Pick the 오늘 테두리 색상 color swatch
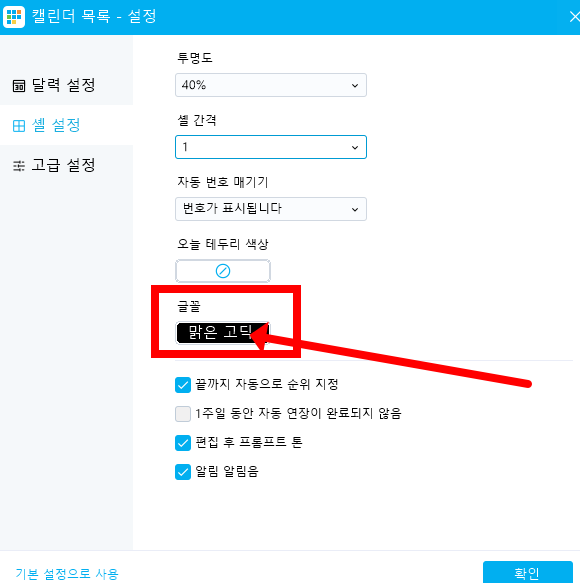The width and height of the screenshot is (580, 583). pyautogui.click(x=223, y=271)
